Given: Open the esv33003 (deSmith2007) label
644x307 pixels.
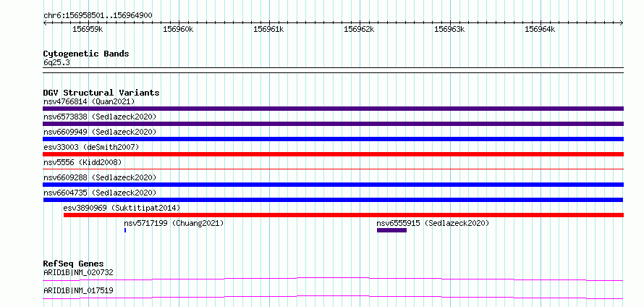Looking at the screenshot, I should click(x=91, y=147).
